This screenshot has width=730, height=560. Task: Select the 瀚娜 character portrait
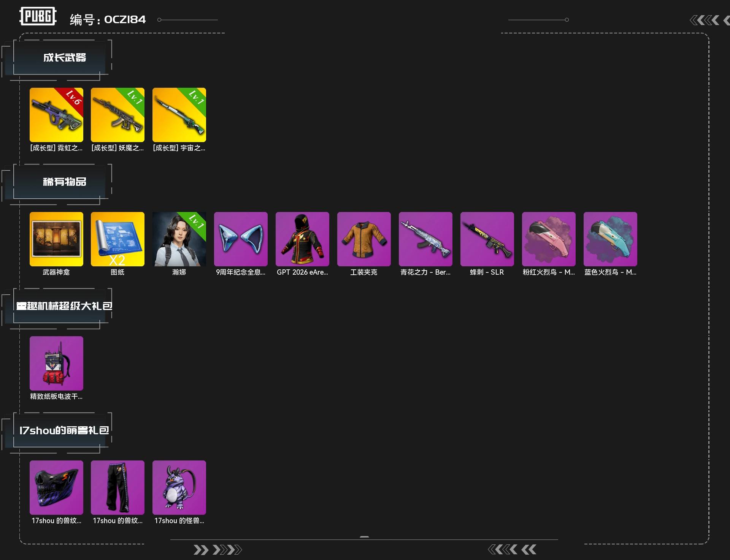[x=179, y=239]
